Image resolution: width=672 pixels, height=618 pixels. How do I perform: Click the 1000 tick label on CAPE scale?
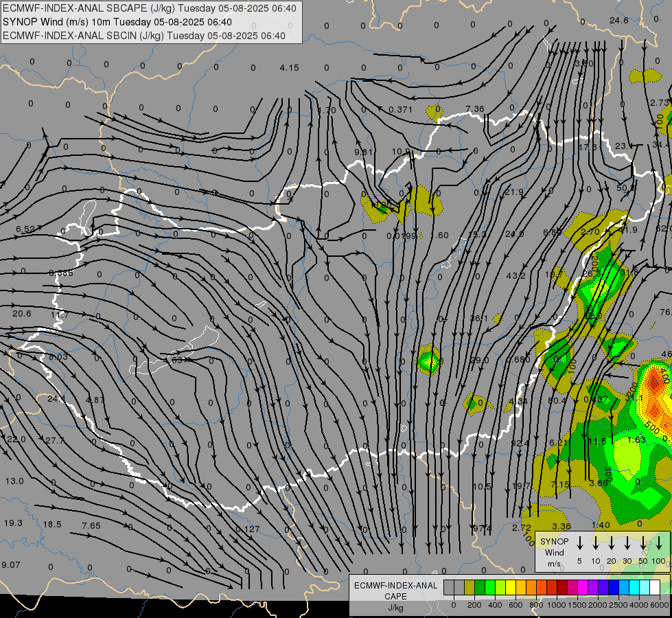pos(557,605)
